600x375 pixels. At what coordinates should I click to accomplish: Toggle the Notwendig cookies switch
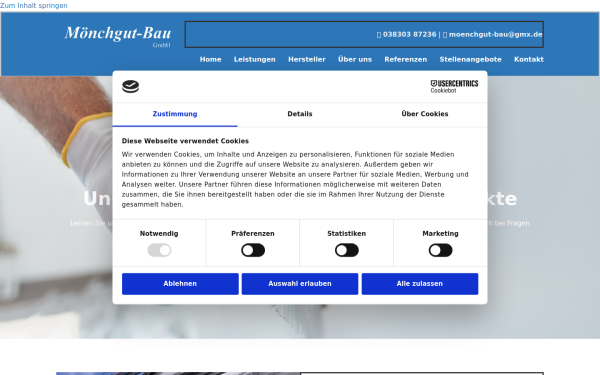coord(159,251)
